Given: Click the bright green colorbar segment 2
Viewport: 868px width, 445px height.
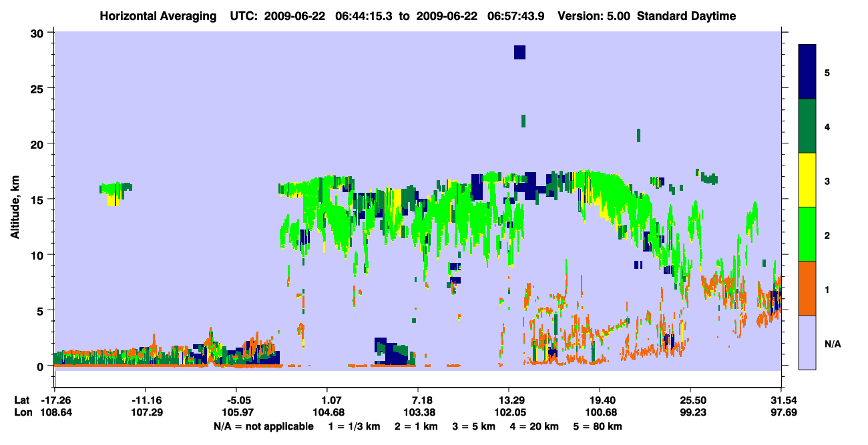Looking at the screenshot, I should tap(807, 234).
